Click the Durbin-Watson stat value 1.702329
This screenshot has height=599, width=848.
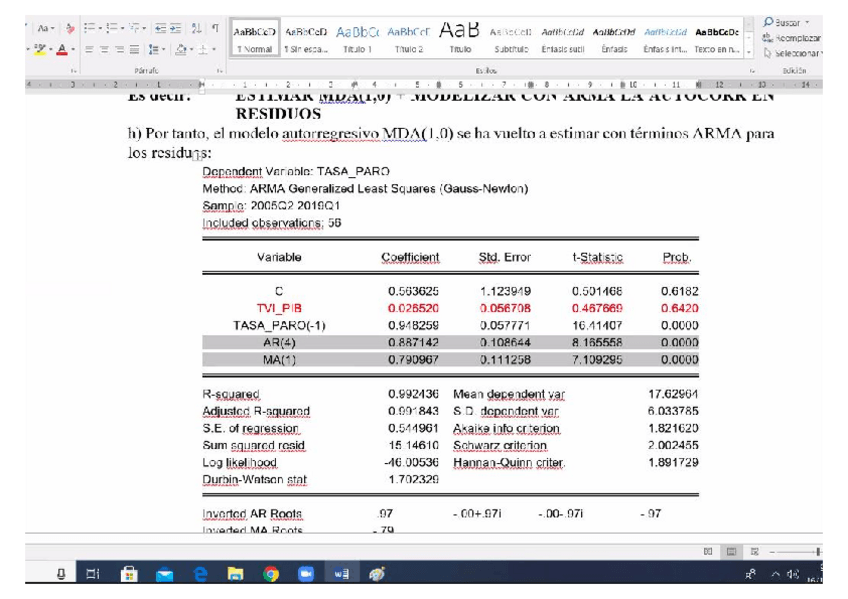(x=413, y=479)
